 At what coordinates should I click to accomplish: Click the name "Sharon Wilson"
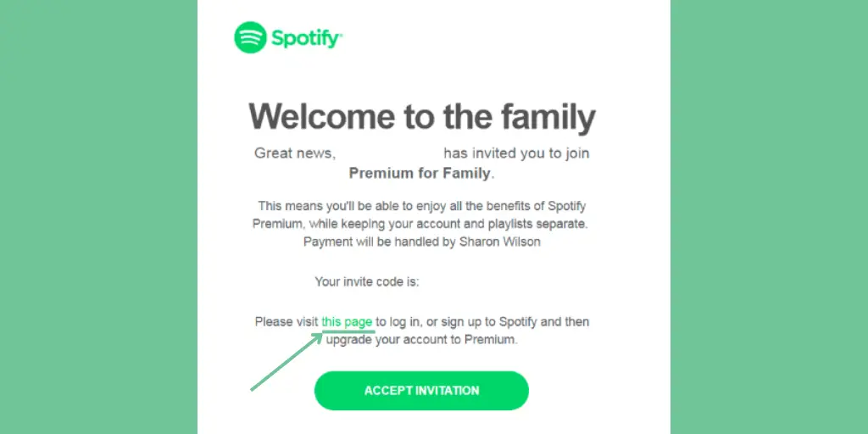(500, 242)
